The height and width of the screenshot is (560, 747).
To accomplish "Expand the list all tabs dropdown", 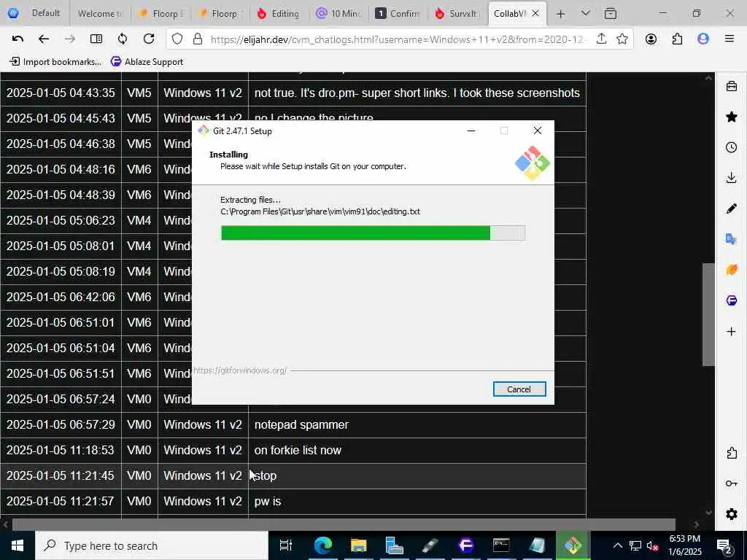I will point(586,13).
